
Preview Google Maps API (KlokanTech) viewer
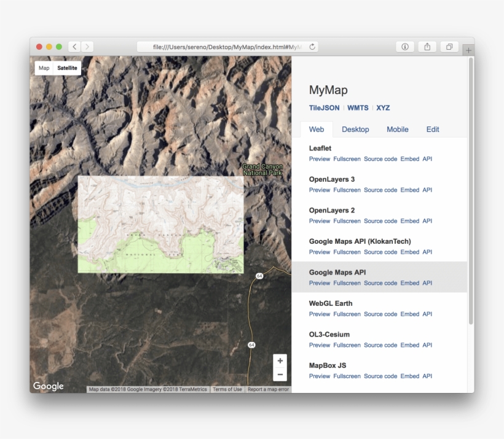tap(320, 252)
